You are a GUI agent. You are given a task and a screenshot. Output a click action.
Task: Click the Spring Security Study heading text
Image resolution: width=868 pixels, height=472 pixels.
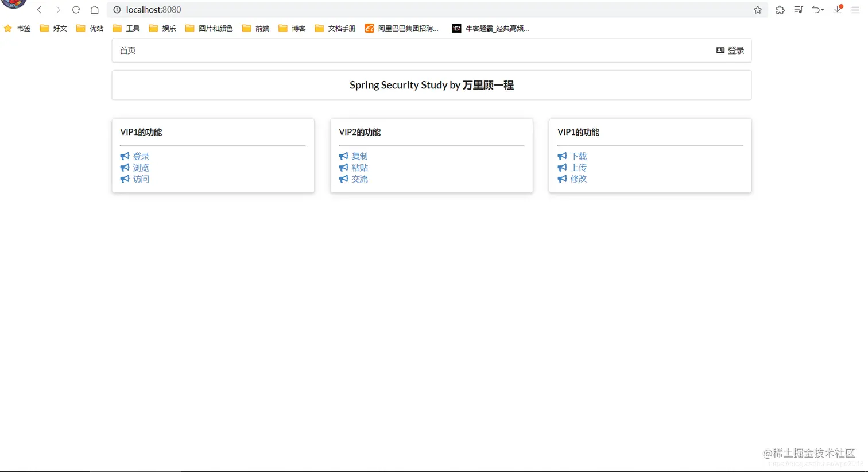click(x=432, y=85)
